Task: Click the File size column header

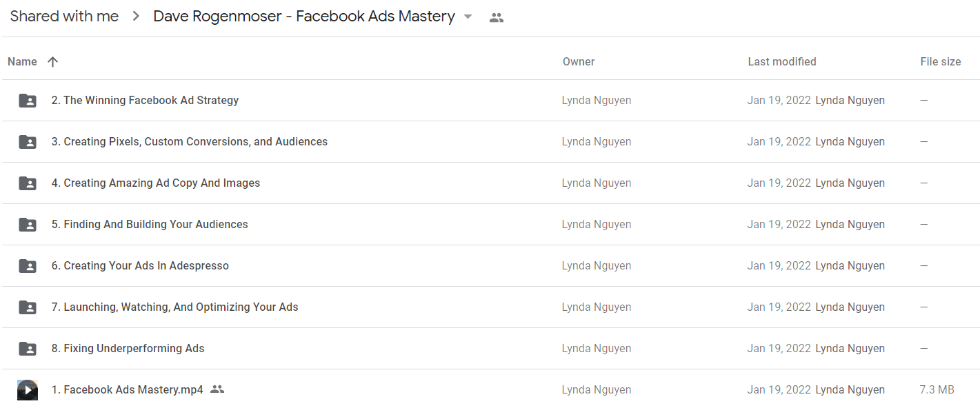Action: (941, 61)
